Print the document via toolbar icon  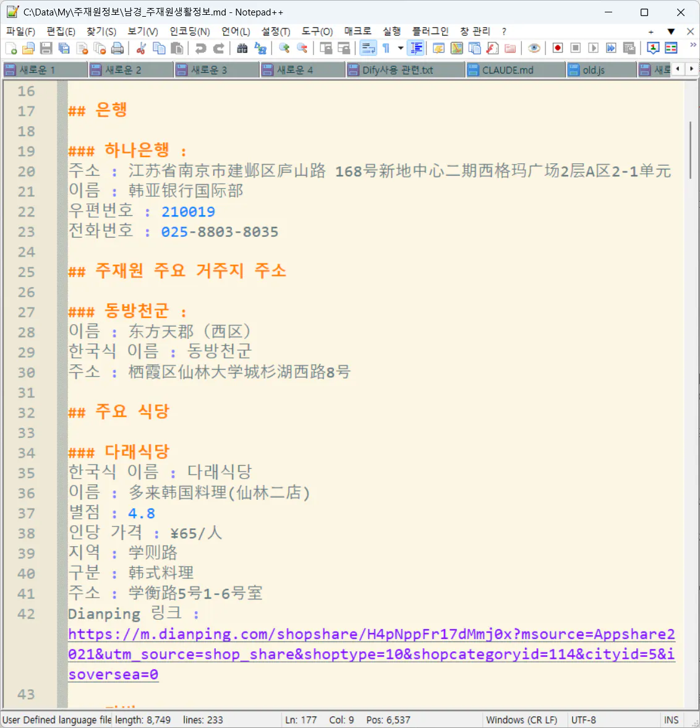tap(117, 48)
